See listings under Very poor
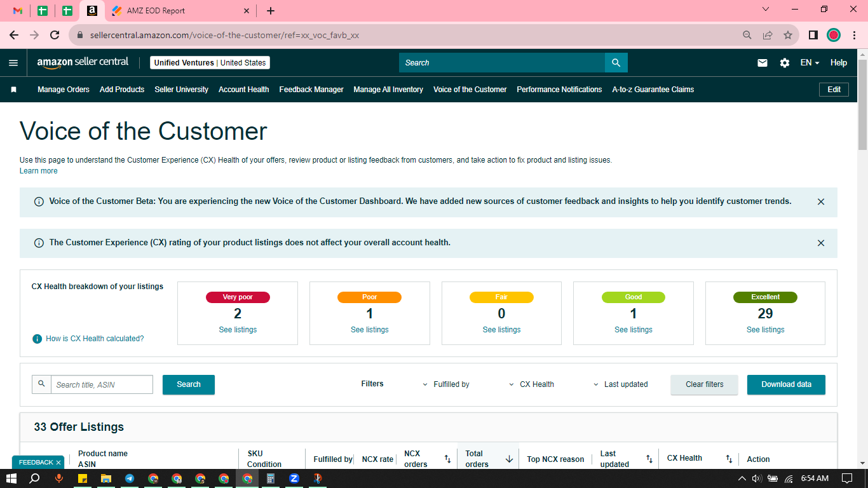 coord(238,330)
